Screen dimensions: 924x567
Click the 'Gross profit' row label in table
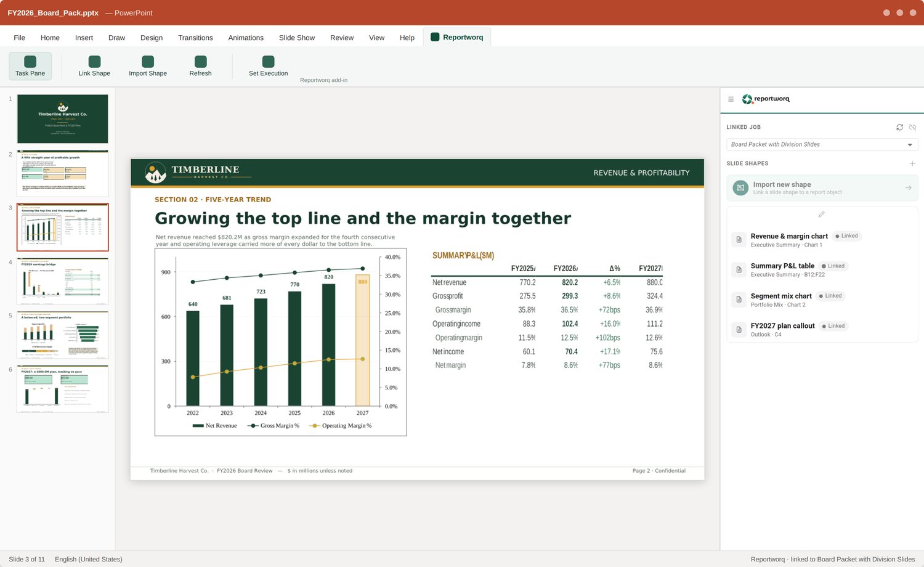[447, 296]
